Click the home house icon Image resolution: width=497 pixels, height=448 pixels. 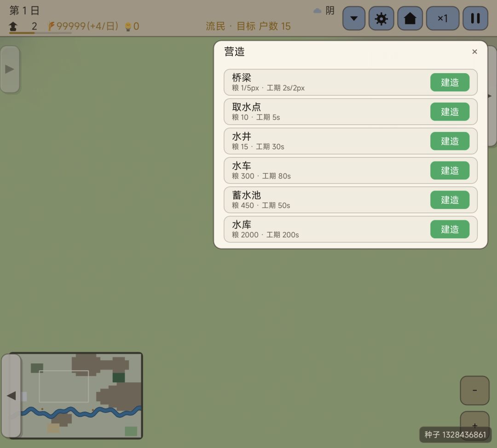pyautogui.click(x=410, y=18)
